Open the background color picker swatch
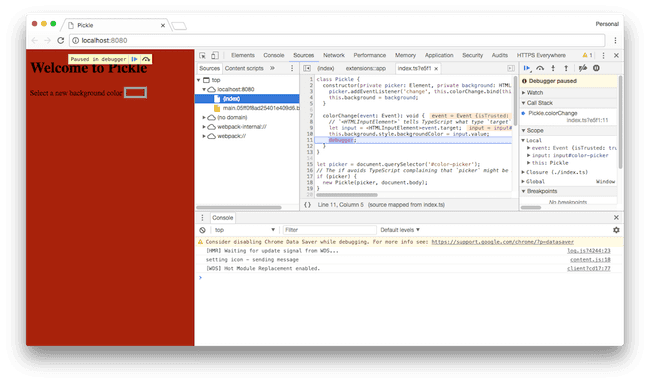 point(136,93)
